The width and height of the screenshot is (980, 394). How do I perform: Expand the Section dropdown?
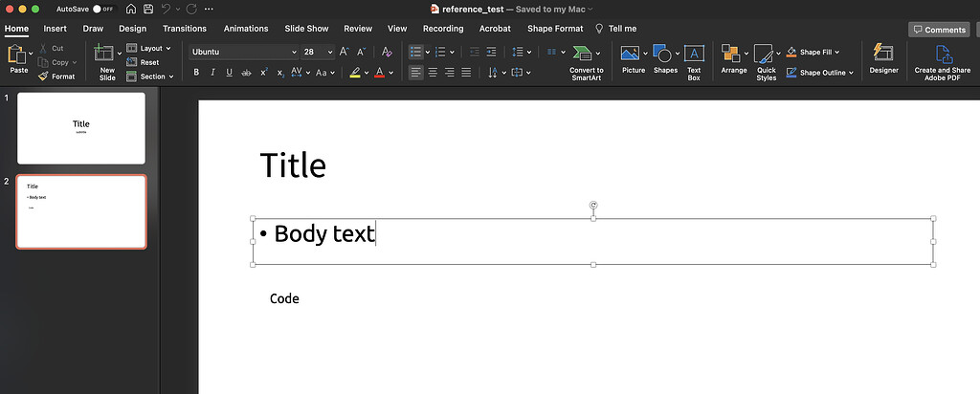click(x=170, y=77)
